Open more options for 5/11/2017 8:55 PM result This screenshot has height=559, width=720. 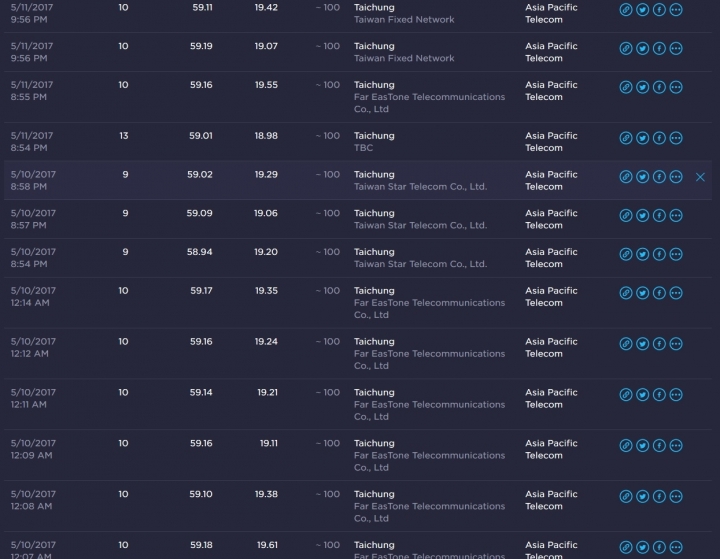pos(676,87)
